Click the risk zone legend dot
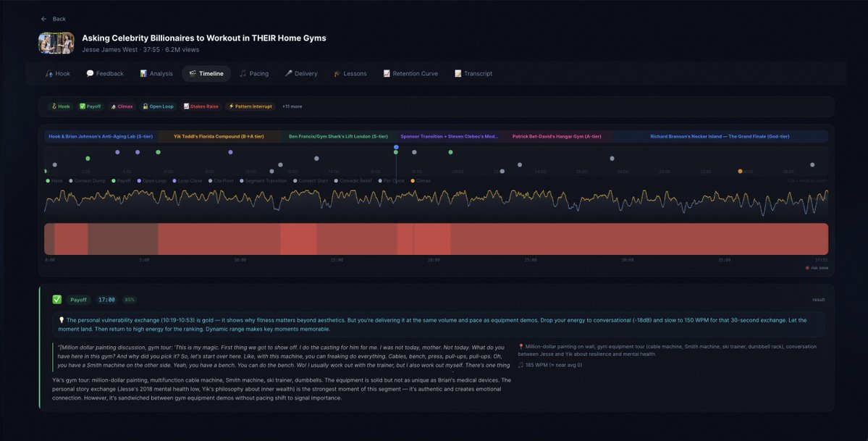 808,268
